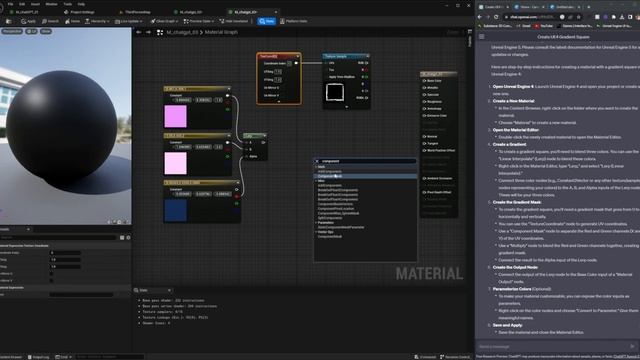Click the Perspective viewport button
The width and height of the screenshot is (640, 360).
coord(12,31)
